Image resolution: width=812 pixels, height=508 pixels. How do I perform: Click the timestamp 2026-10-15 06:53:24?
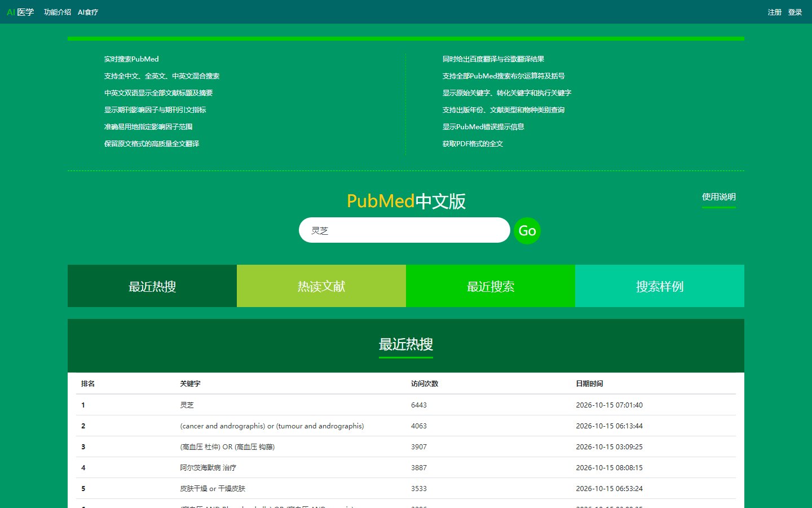tap(609, 488)
